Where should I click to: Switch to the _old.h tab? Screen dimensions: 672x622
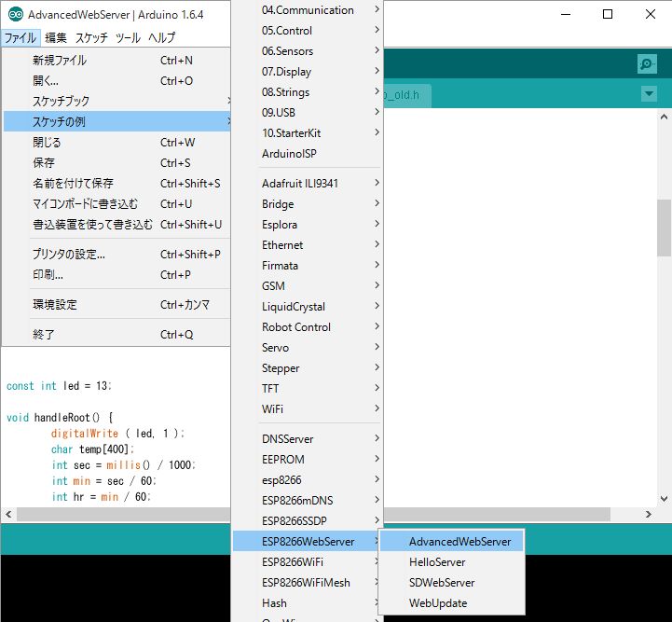(407, 95)
